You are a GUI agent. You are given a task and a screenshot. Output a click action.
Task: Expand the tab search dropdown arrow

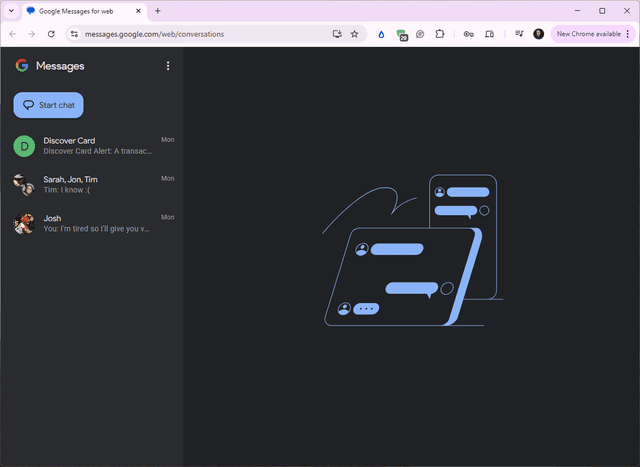(10, 10)
